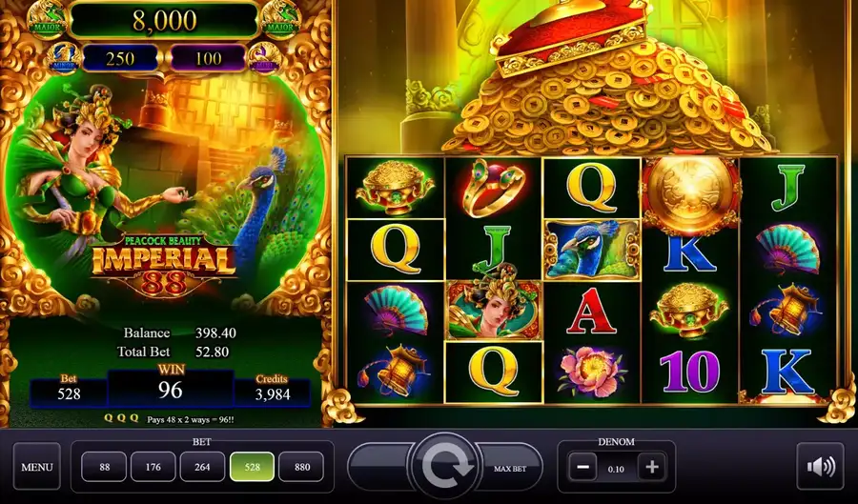858x504 pixels.
Task: Click the Mini jackpot emblem
Action: click(265, 57)
